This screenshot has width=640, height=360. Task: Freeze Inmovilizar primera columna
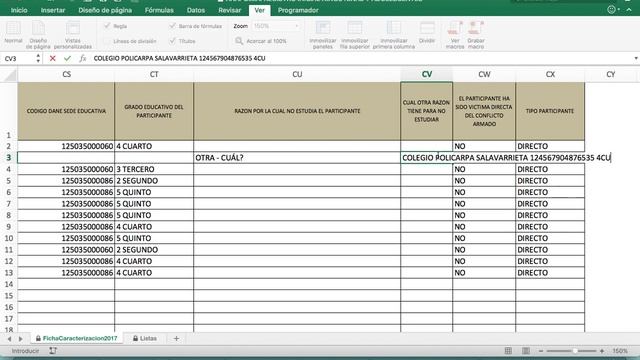393,35
